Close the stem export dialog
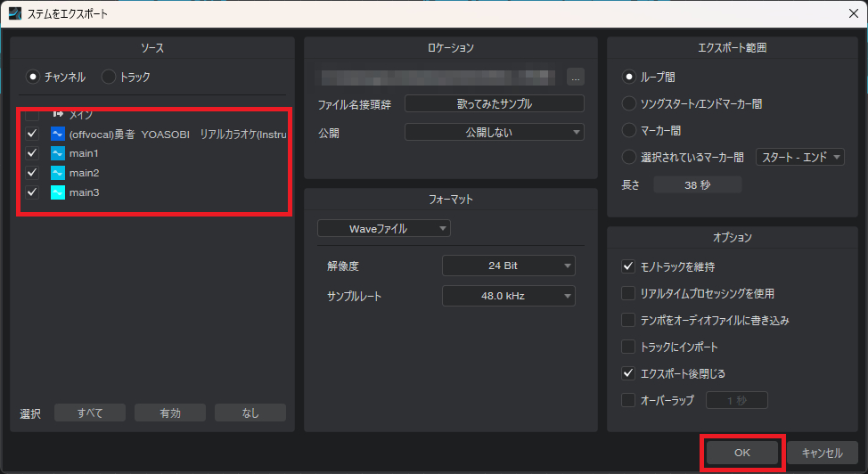Image resolution: width=868 pixels, height=474 pixels. point(854,13)
